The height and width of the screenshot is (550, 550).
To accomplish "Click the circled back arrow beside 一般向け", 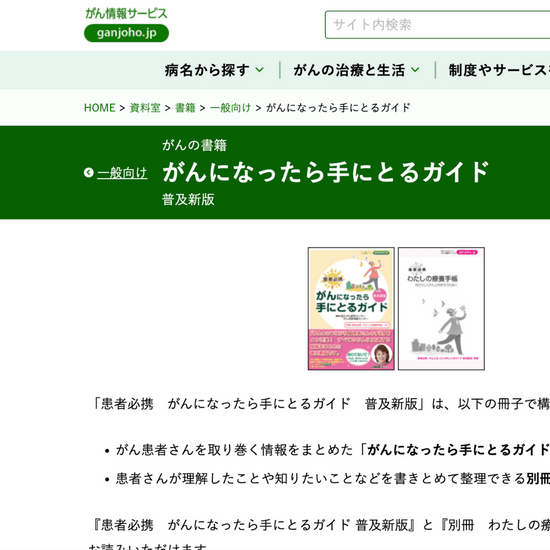I will coord(89,173).
